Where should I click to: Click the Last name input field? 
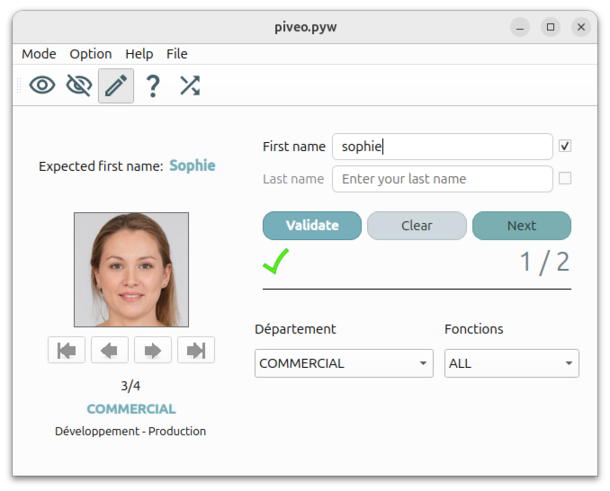click(442, 179)
